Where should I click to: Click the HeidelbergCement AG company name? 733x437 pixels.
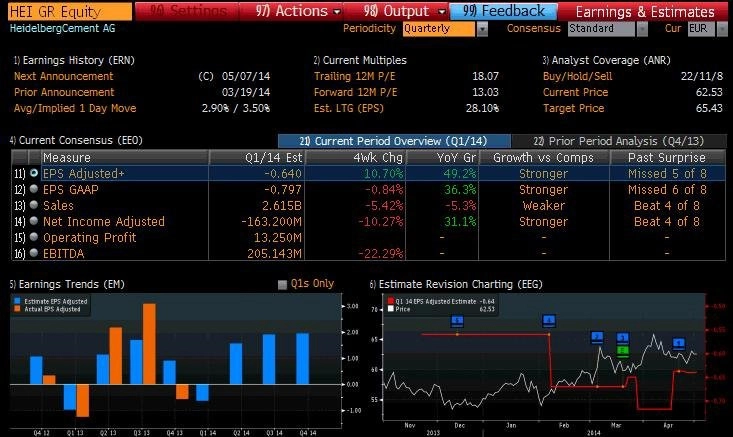[63, 29]
